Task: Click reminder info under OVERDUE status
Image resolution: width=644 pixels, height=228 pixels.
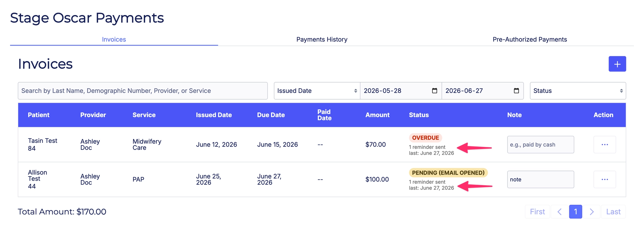Action: point(431,150)
